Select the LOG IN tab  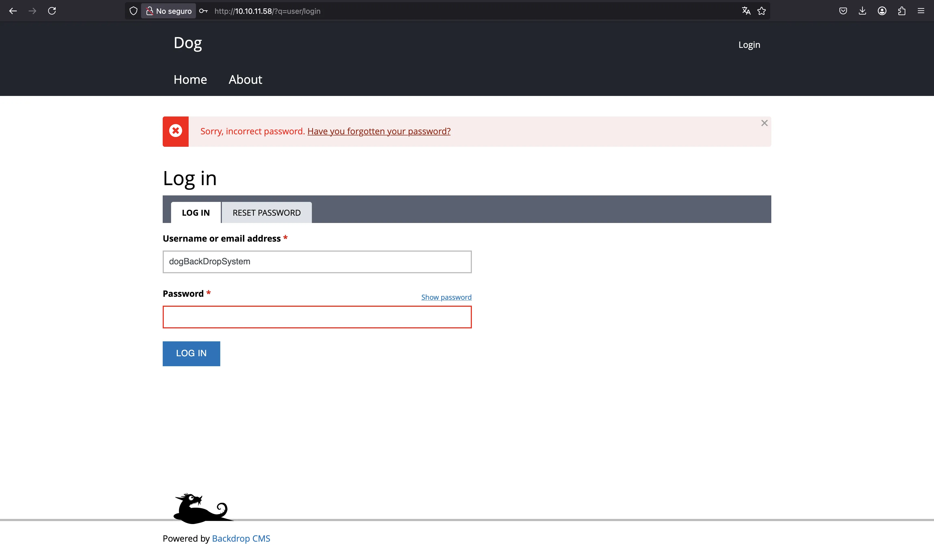point(196,212)
